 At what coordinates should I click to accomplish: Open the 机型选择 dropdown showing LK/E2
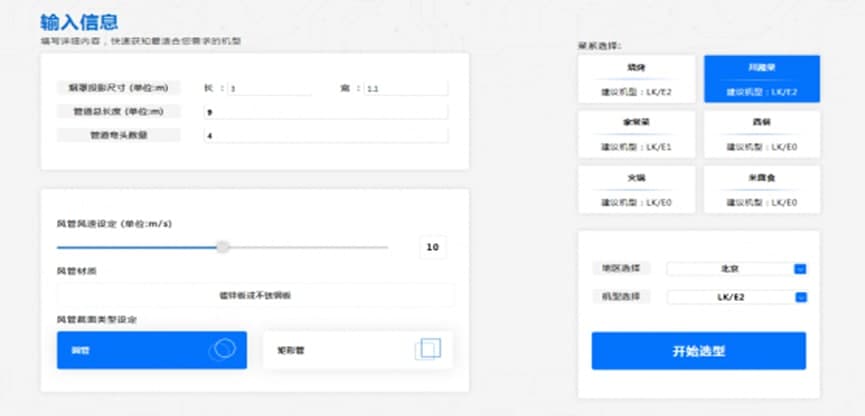point(737,297)
